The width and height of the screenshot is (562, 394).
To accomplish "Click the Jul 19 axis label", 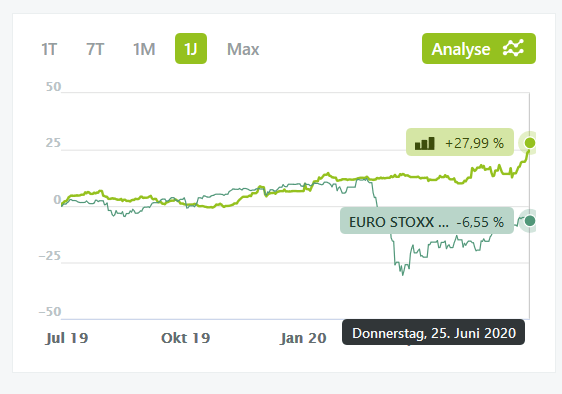I will pyautogui.click(x=67, y=338).
